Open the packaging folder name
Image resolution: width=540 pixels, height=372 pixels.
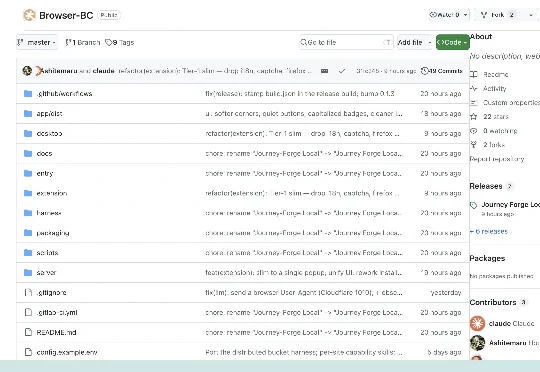point(53,233)
